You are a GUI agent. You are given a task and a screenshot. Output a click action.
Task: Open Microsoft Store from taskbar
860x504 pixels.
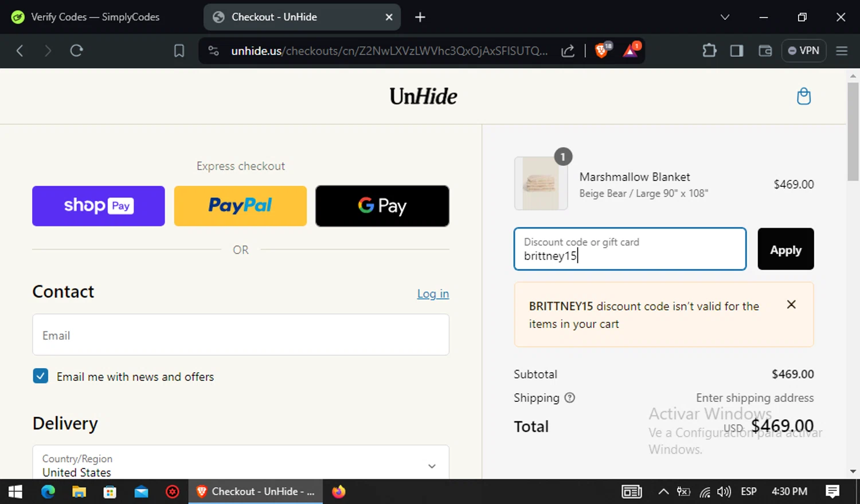coord(110,491)
